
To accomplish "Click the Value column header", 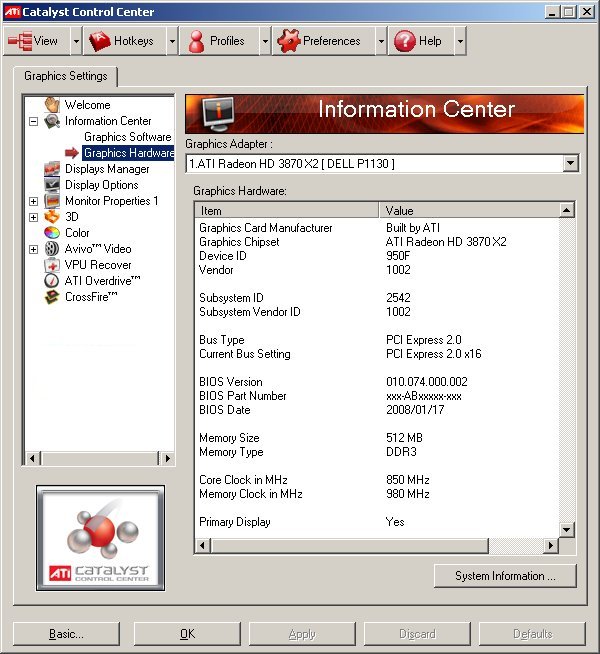I will (x=469, y=211).
